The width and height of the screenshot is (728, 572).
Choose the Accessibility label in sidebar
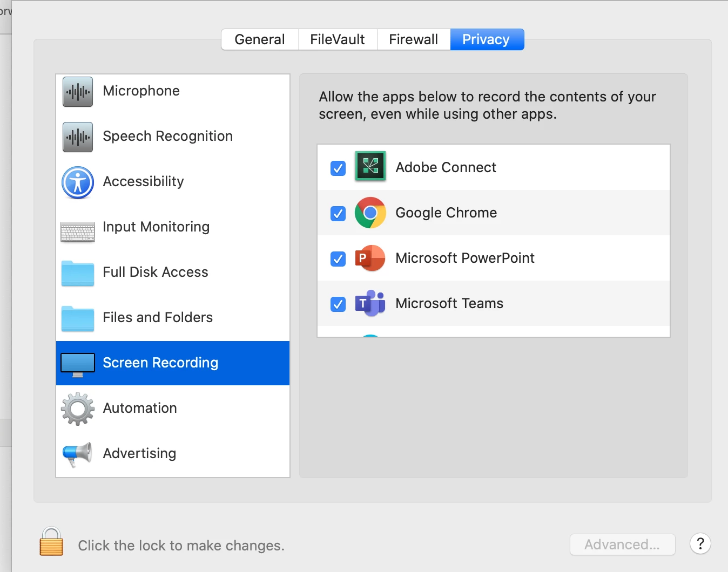tap(144, 181)
